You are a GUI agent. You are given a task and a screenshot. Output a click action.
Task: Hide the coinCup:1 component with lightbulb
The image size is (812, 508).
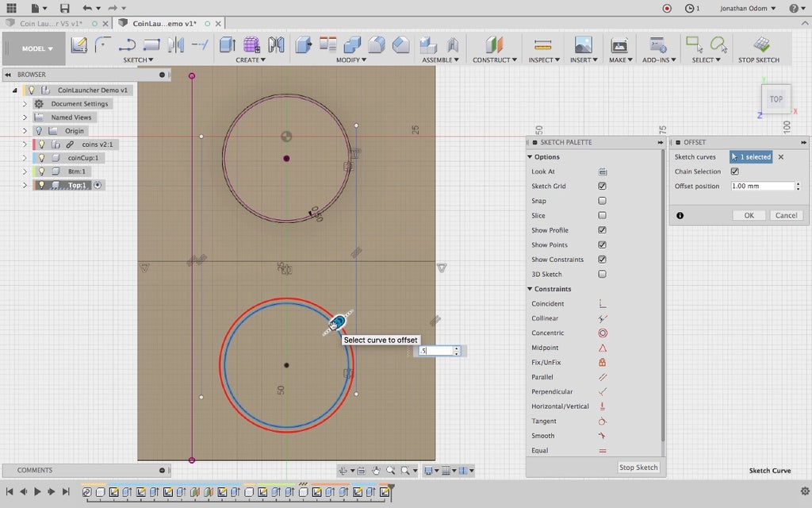click(x=41, y=158)
